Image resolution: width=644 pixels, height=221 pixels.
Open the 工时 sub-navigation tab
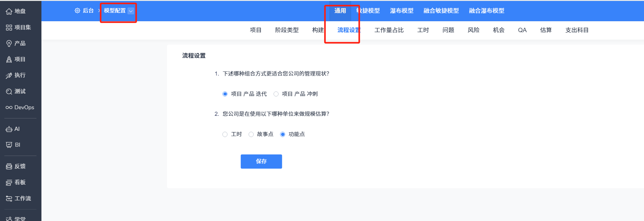pyautogui.click(x=423, y=30)
